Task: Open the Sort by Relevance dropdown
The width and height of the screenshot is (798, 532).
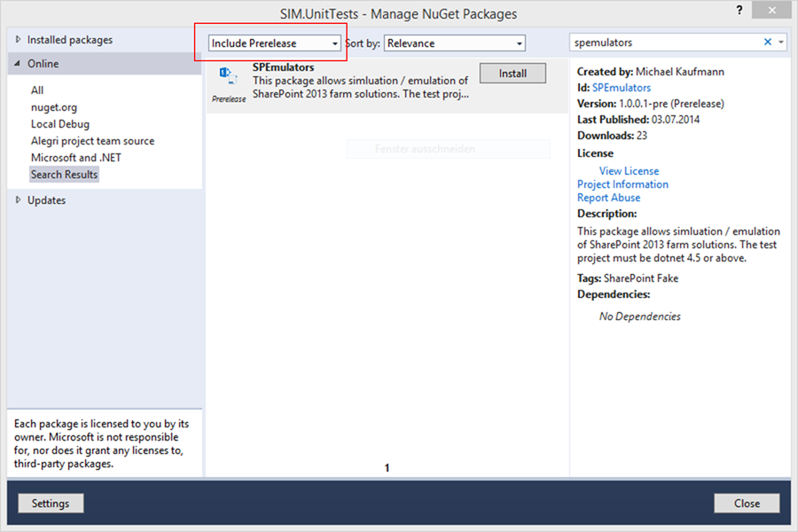Action: pos(455,43)
